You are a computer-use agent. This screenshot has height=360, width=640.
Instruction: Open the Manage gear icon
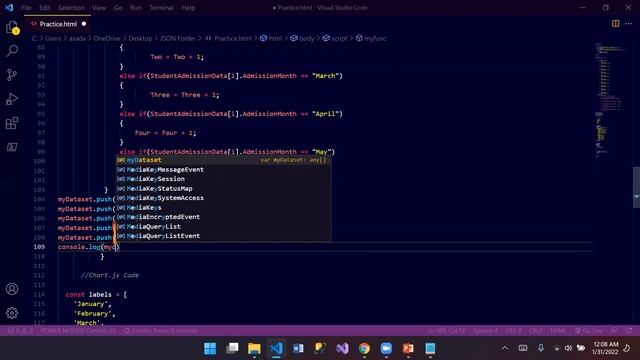tap(12, 313)
